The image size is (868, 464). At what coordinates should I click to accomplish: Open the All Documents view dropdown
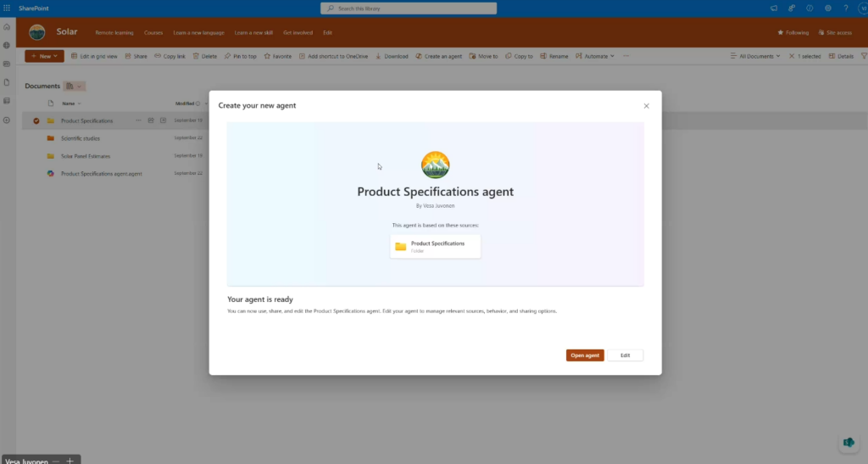pos(755,56)
